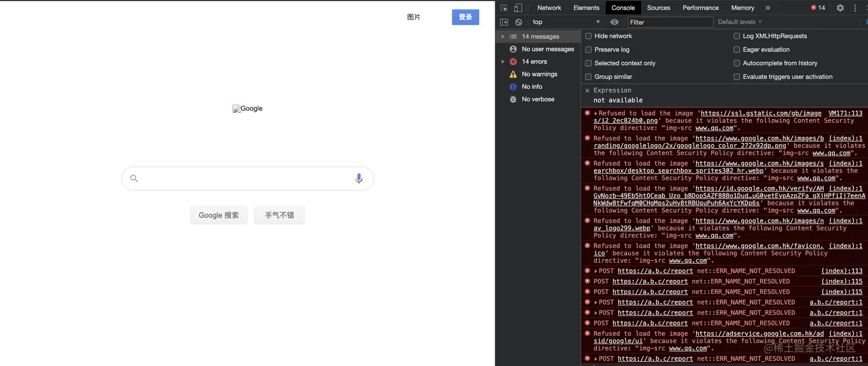Toggle the console sidebar panel icon
Screen dimensions: 868x366
(x=504, y=22)
